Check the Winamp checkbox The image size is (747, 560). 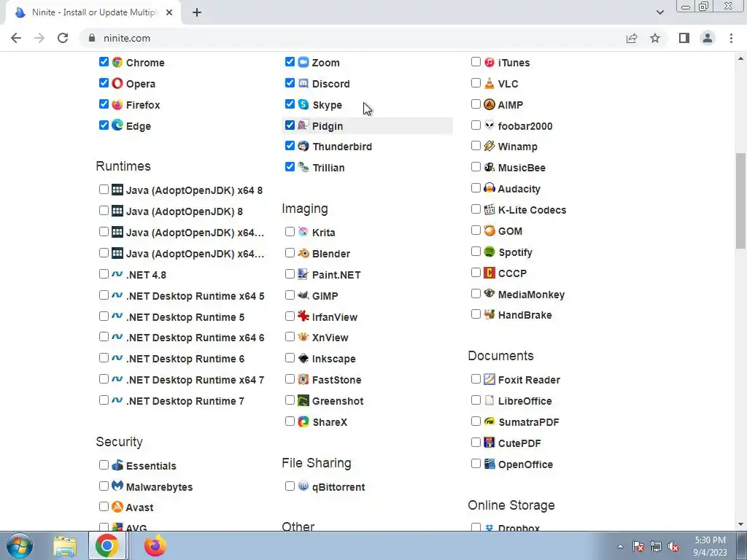[x=476, y=146]
